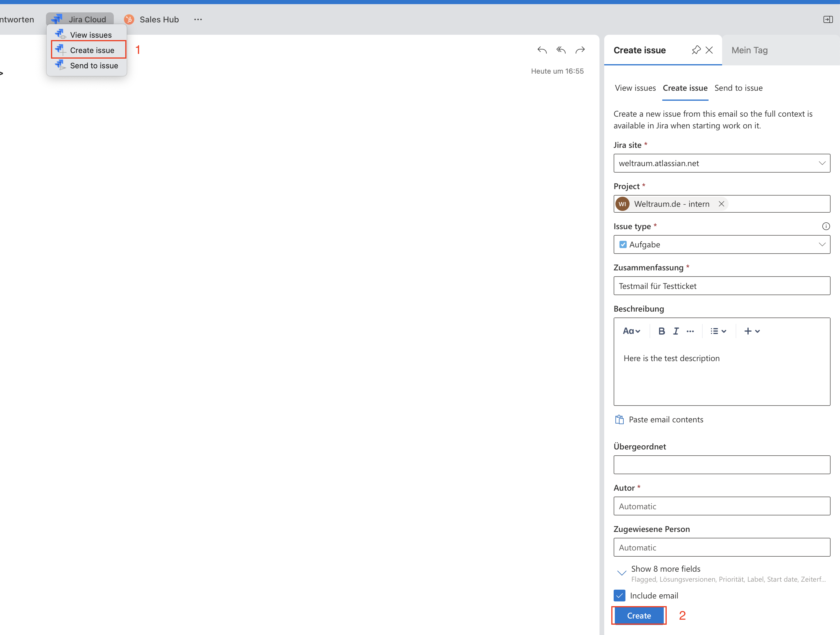Click into the Zugewiesene Person field

(x=722, y=548)
